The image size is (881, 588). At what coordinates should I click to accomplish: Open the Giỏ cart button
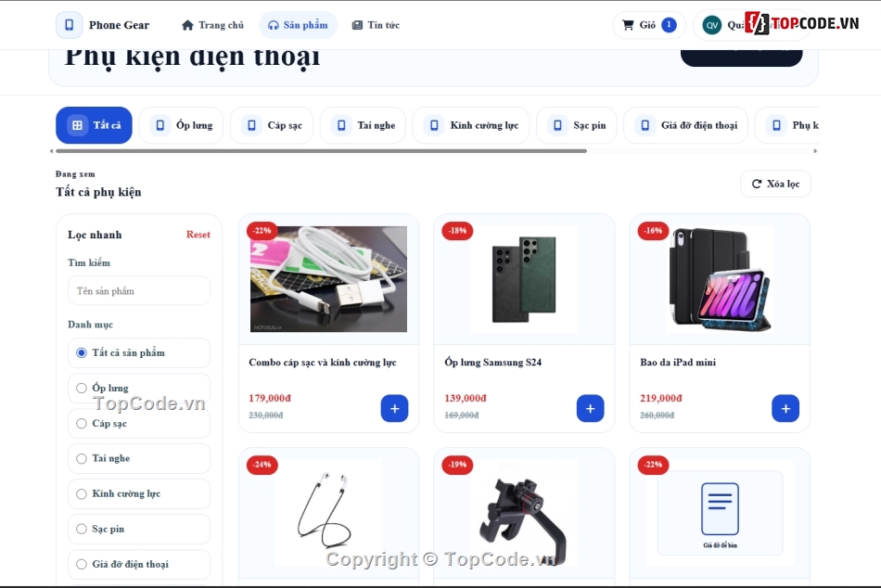coord(649,25)
